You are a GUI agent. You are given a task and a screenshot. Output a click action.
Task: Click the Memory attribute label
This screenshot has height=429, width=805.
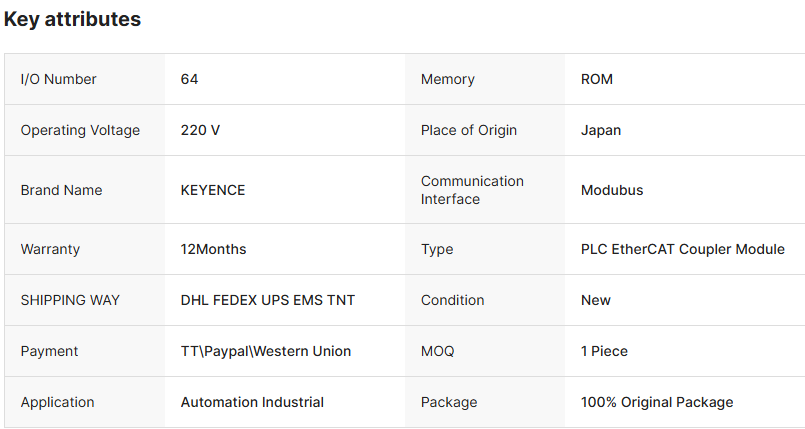point(447,79)
